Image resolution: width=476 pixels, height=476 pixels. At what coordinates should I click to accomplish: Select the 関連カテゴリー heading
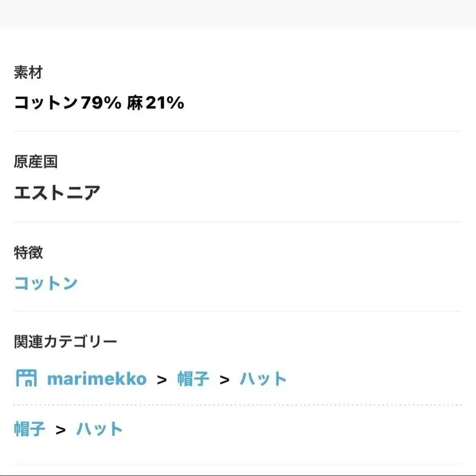point(66,342)
